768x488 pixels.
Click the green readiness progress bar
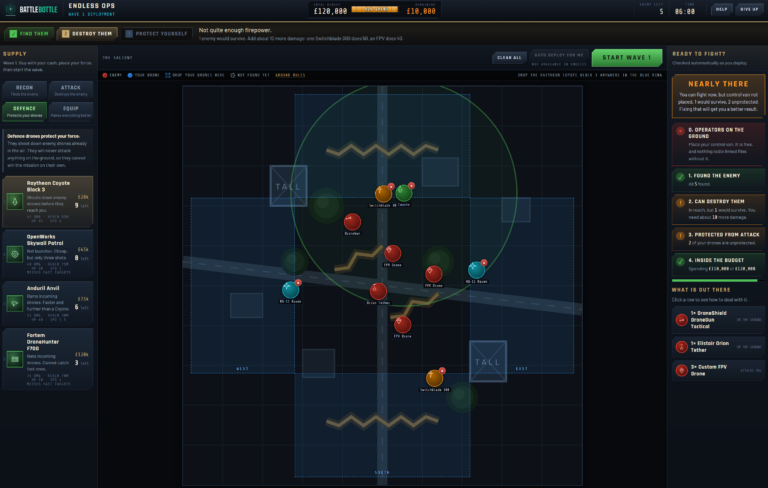coord(715,280)
